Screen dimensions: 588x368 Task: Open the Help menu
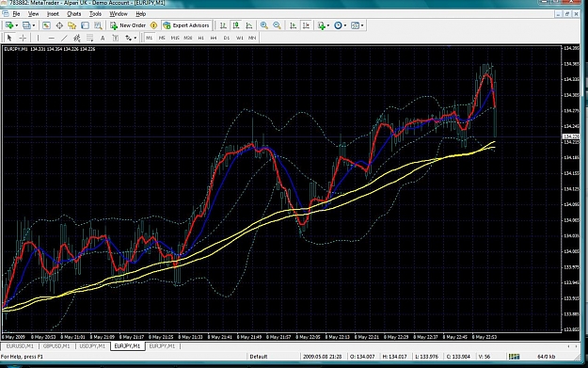coord(140,14)
